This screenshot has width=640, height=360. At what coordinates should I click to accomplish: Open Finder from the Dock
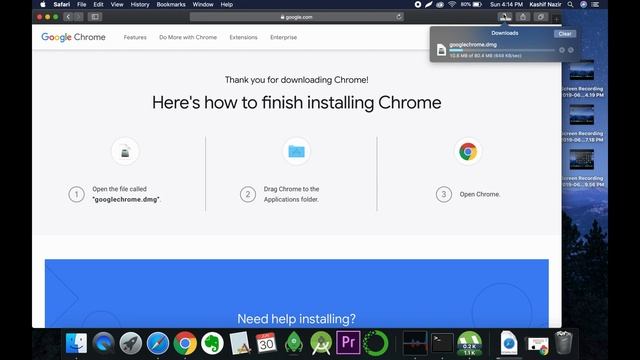(x=76, y=343)
